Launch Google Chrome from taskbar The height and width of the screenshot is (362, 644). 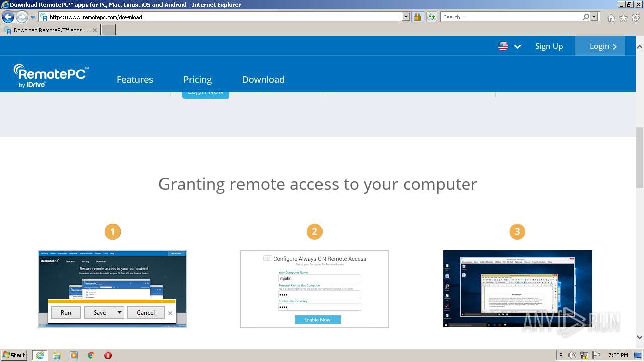click(x=91, y=355)
